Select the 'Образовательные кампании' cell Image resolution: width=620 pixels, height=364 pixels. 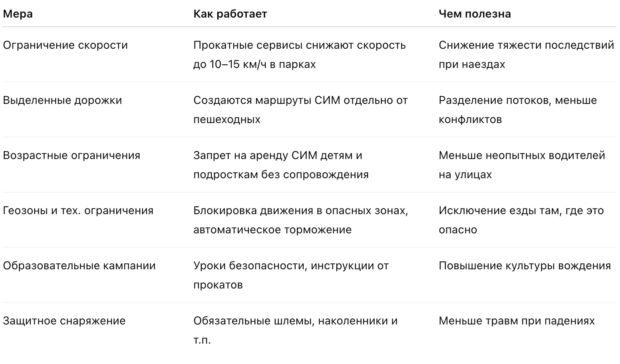(79, 266)
